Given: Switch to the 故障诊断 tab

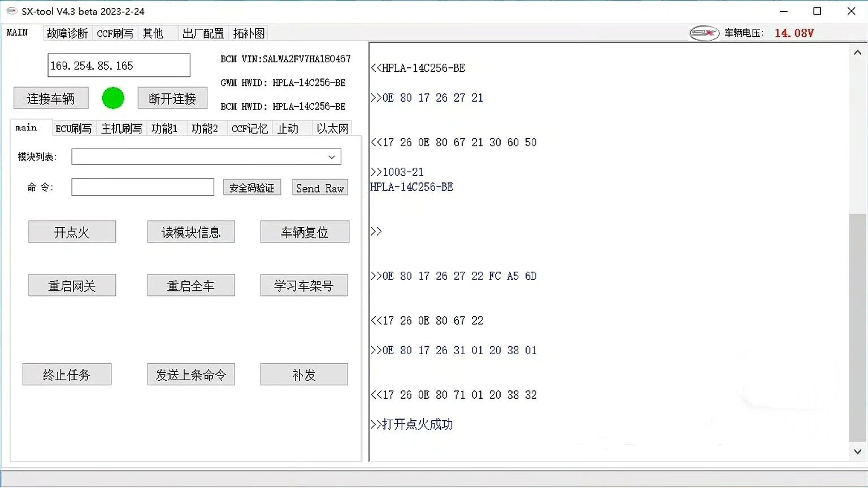Looking at the screenshot, I should [x=67, y=33].
